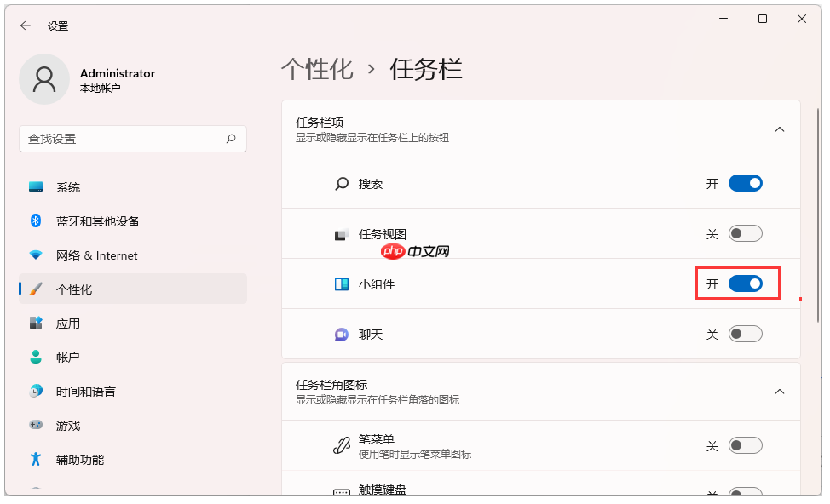Open 蓝牙和其他设备 via its Bluetooth icon
This screenshot has width=830, height=504.
point(34,220)
